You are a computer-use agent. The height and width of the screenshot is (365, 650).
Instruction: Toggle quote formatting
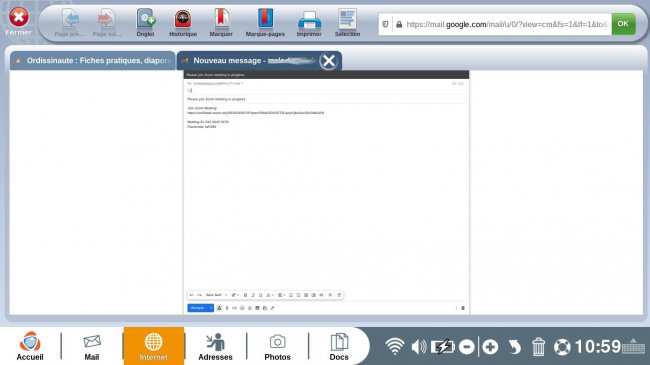click(x=321, y=295)
